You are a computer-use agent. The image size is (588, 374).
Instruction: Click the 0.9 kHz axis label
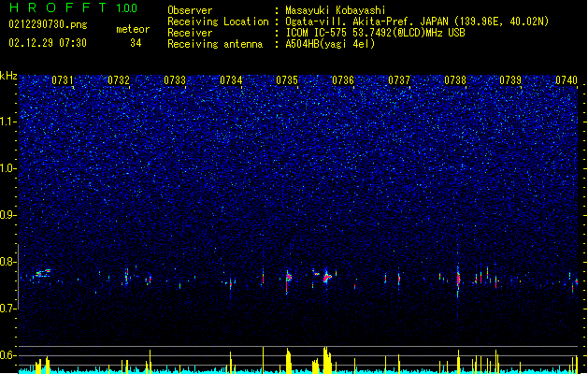[x=8, y=215]
